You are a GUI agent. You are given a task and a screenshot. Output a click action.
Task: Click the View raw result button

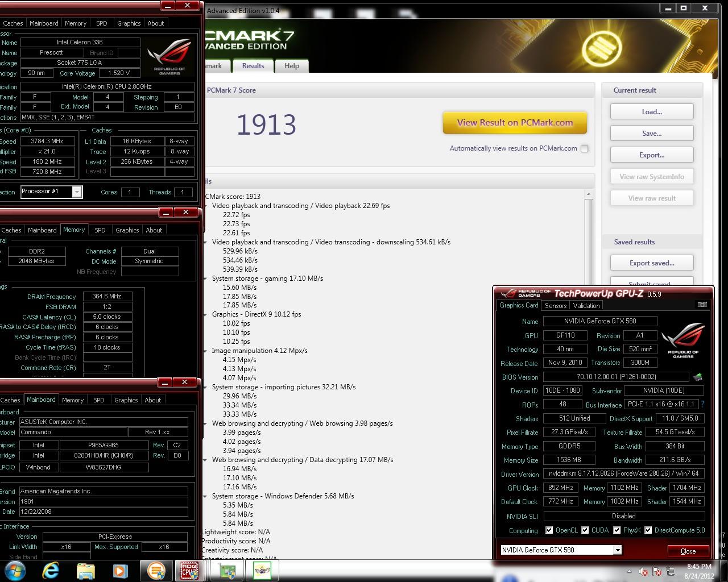[x=652, y=198]
